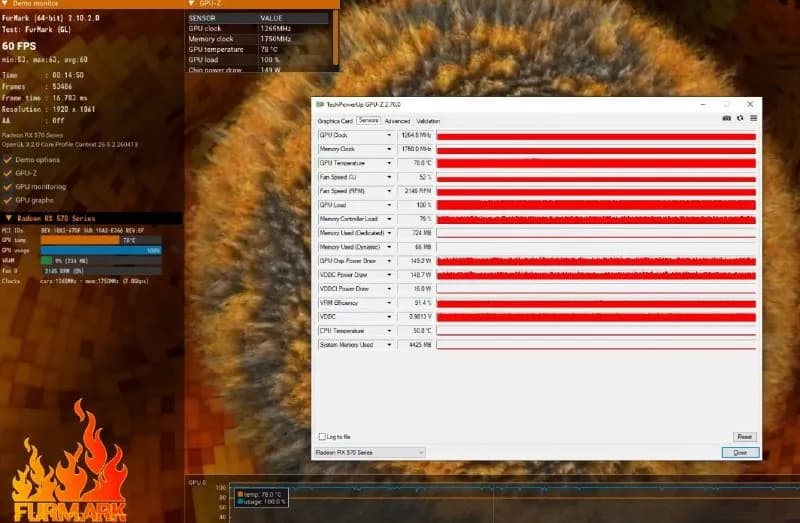Click the GPU temp orange bar

pos(80,240)
